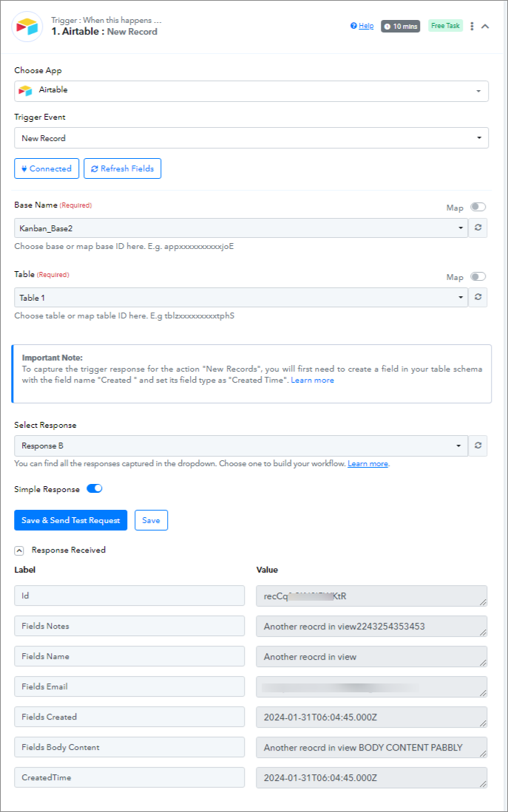Viewport: 508px width, 812px height.
Task: Open Learn more link in Important Note
Action: 312,380
